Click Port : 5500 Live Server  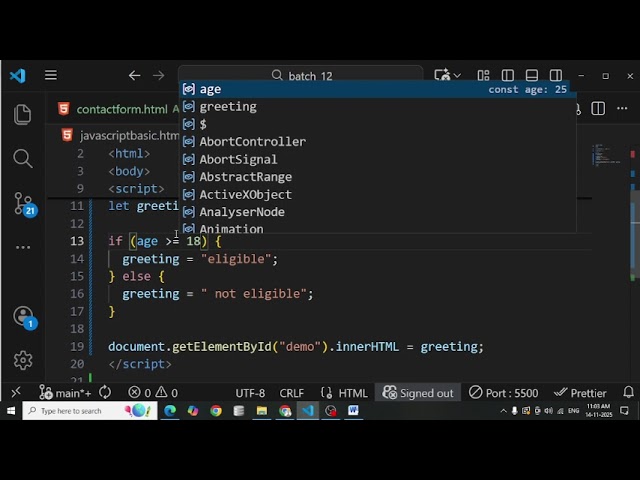click(x=503, y=393)
